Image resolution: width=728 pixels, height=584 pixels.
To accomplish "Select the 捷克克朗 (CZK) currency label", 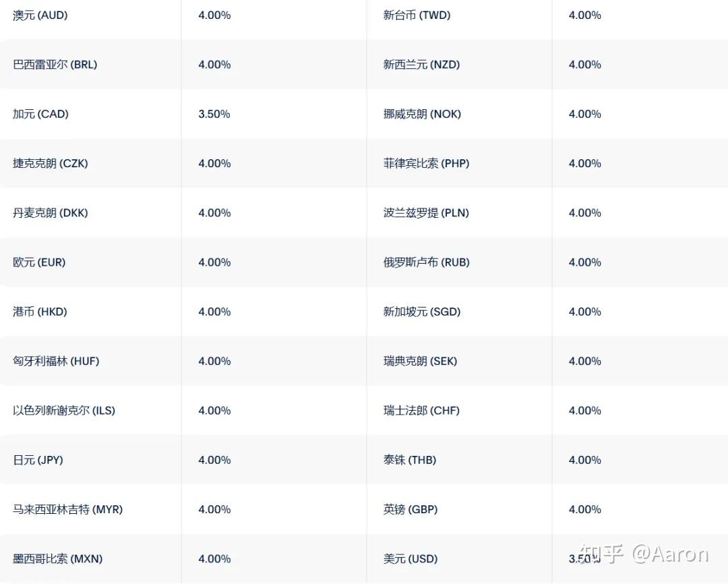I will [51, 163].
